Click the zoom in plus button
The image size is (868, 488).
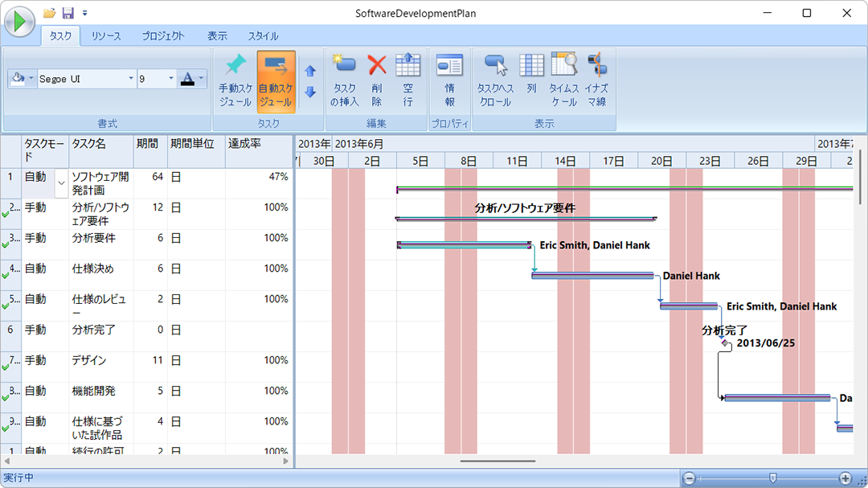click(x=845, y=478)
